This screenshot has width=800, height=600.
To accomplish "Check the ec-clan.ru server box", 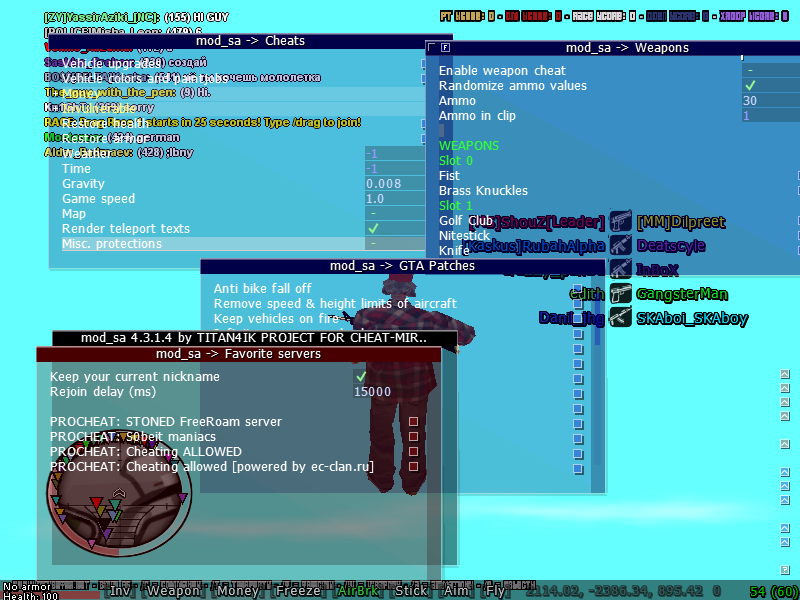I will (413, 466).
